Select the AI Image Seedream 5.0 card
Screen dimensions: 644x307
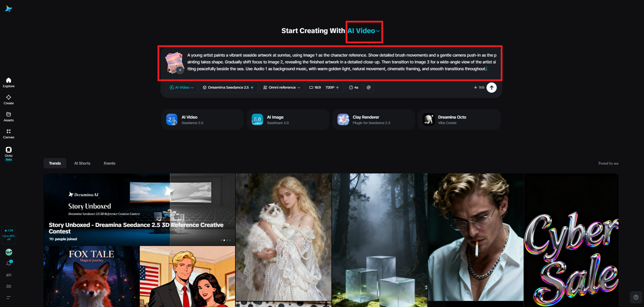288,120
